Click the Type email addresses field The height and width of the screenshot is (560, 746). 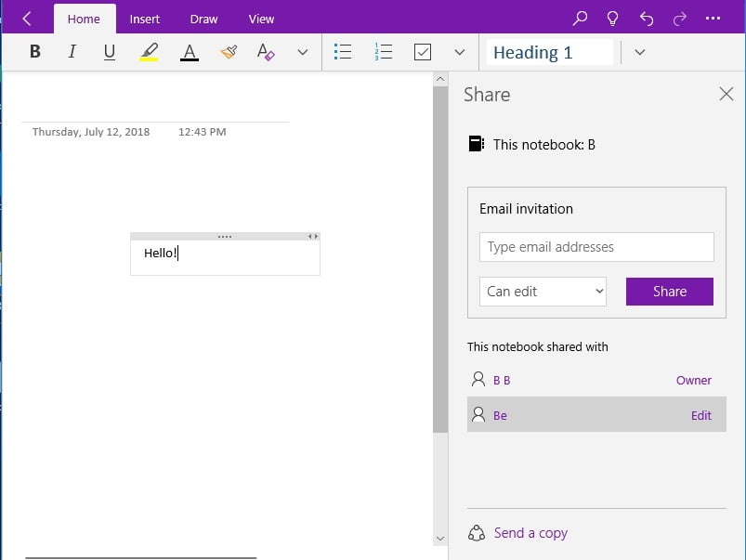pos(596,247)
